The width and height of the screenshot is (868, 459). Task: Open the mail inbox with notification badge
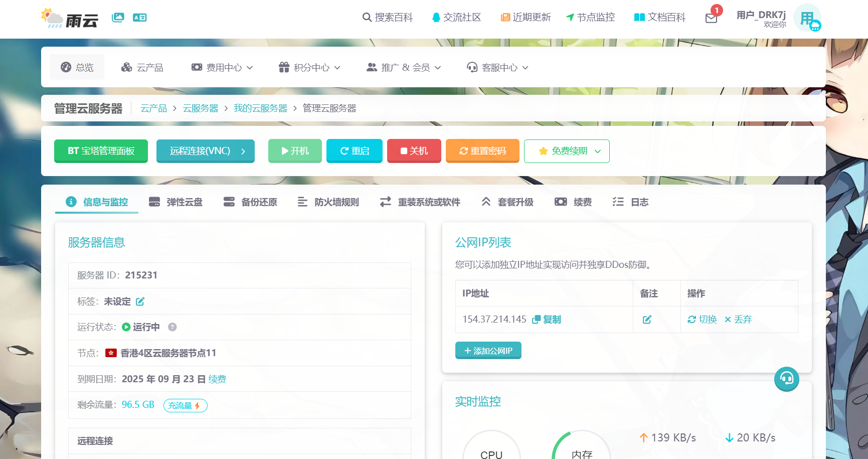pyautogui.click(x=712, y=18)
